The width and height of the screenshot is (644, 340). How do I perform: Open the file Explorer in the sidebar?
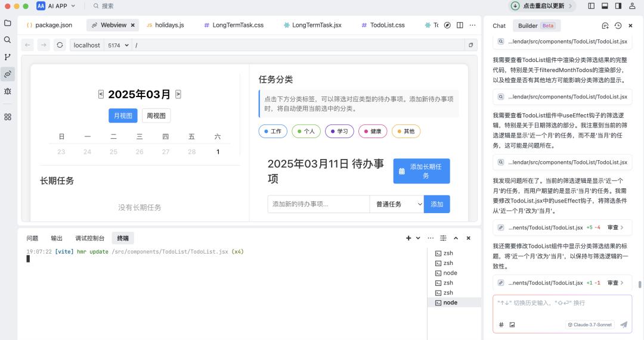click(x=8, y=23)
